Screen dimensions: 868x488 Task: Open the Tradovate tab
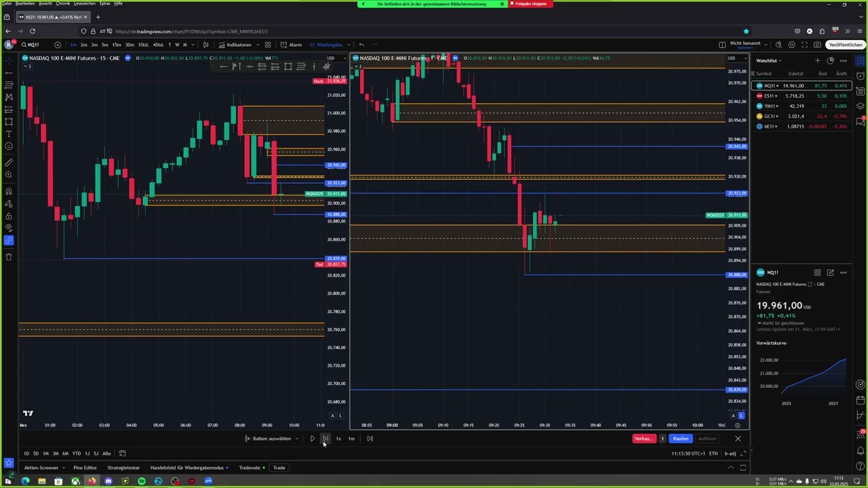250,468
